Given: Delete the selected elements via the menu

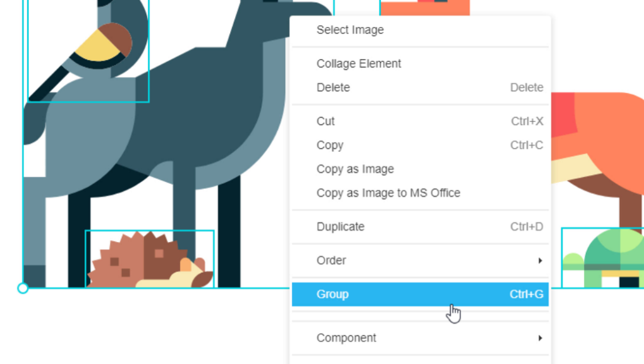Looking at the screenshot, I should [x=333, y=88].
